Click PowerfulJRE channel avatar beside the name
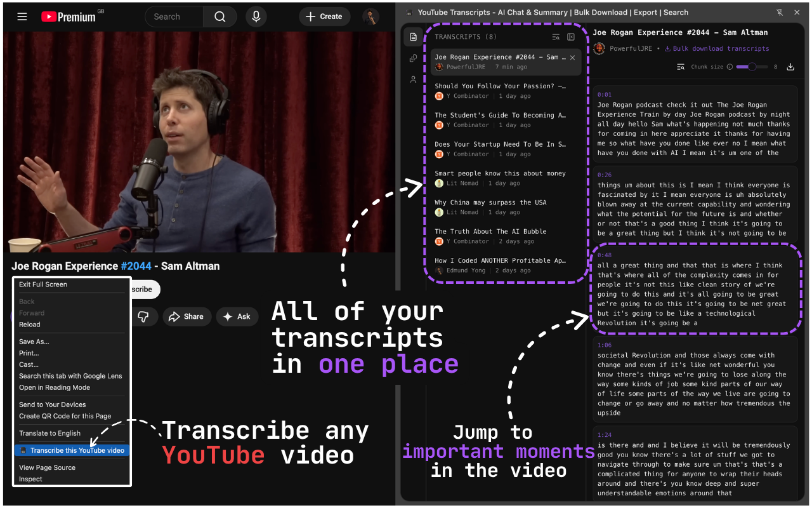812x508 pixels. point(599,48)
